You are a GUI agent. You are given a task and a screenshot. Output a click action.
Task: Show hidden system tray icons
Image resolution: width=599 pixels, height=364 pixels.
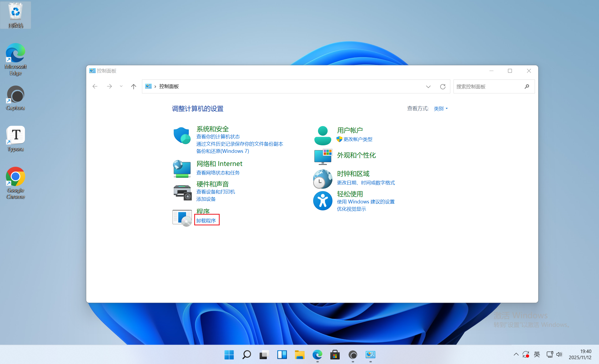tap(516, 355)
